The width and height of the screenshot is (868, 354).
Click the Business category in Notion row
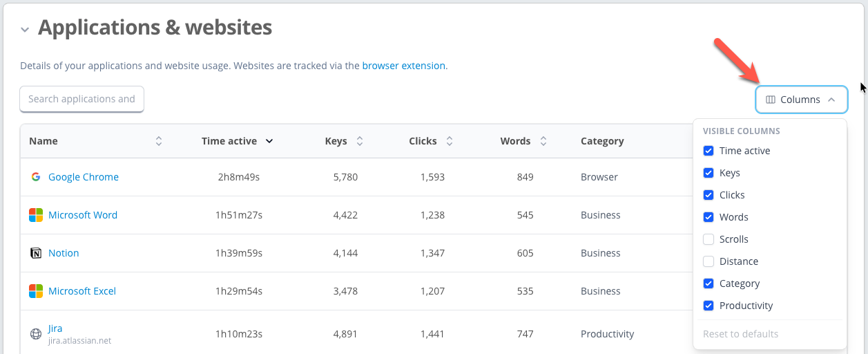coord(601,253)
